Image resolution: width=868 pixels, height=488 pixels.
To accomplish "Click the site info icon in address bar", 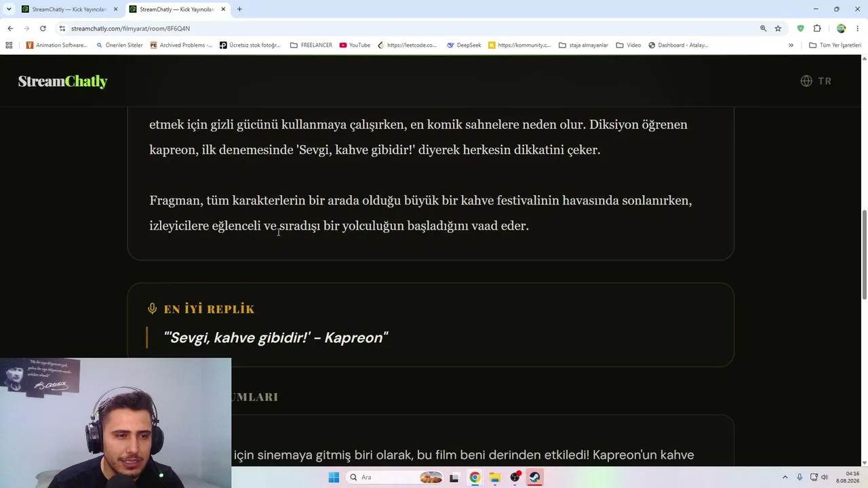I will (62, 28).
